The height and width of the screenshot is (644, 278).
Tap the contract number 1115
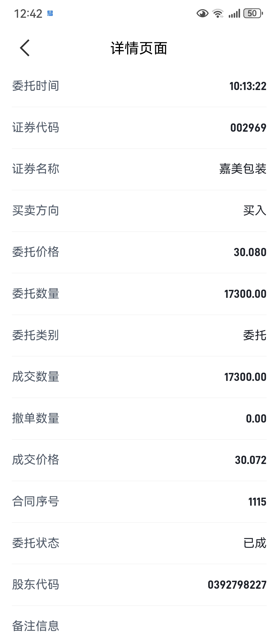coord(257,502)
